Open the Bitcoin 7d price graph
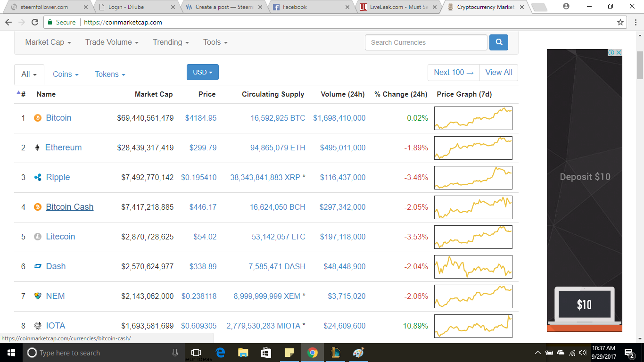 pos(473,118)
